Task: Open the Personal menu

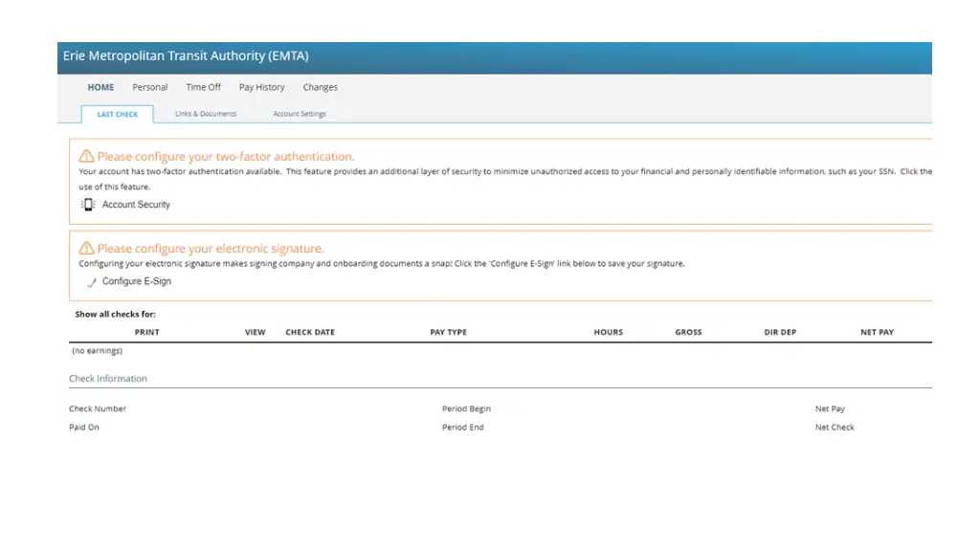Action: click(150, 87)
